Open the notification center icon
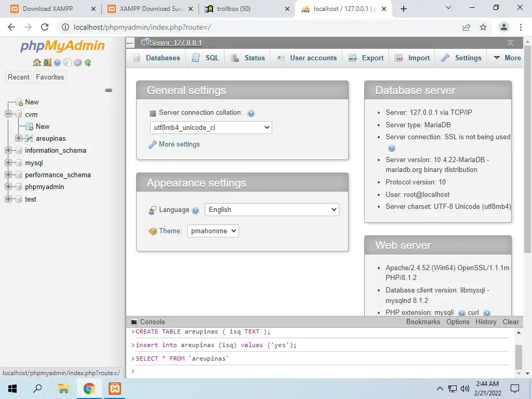Image resolution: width=532 pixels, height=399 pixels. 515,389
